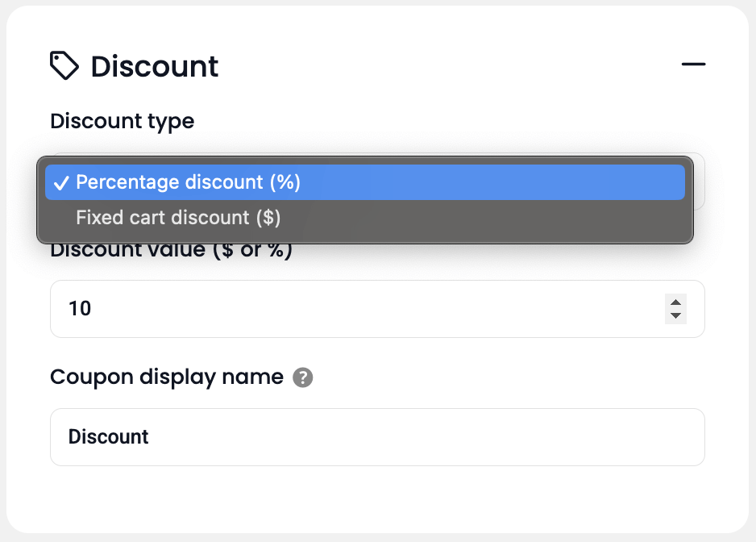
Task: Click the word Discount inside the coupon field
Action: tap(109, 437)
